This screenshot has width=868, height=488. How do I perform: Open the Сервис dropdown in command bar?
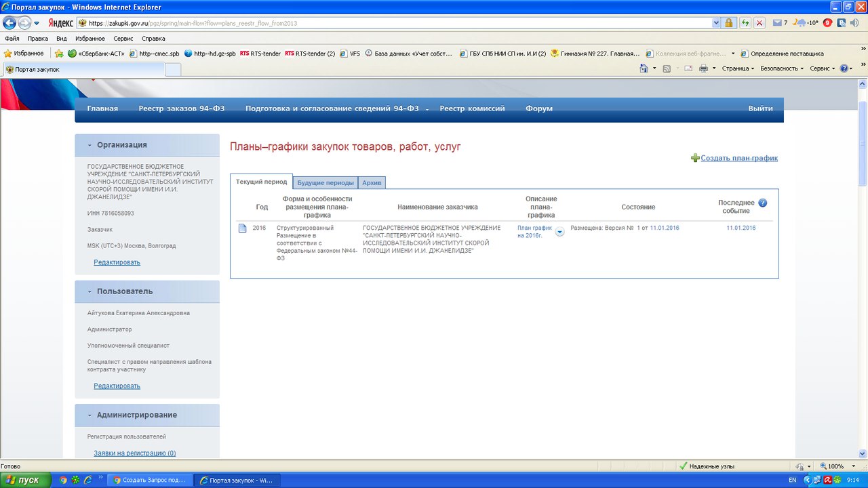[823, 68]
